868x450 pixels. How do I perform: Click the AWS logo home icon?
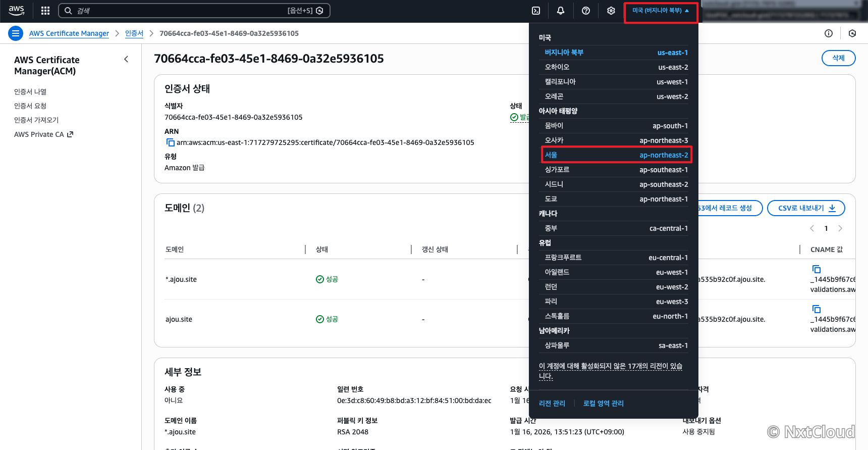pos(16,11)
